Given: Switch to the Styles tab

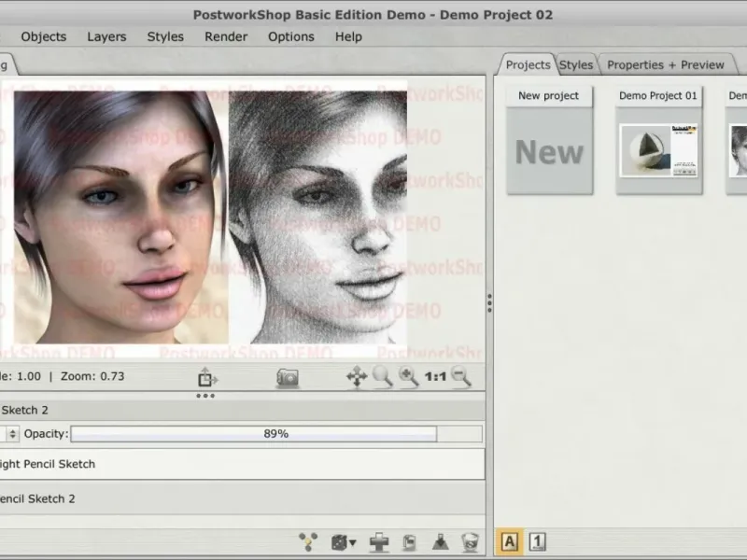Looking at the screenshot, I should coord(575,64).
